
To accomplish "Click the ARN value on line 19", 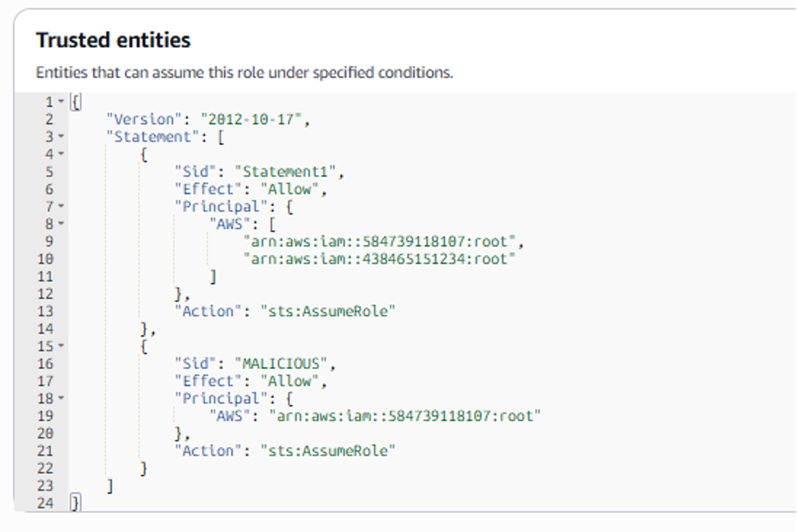I will tap(404, 416).
